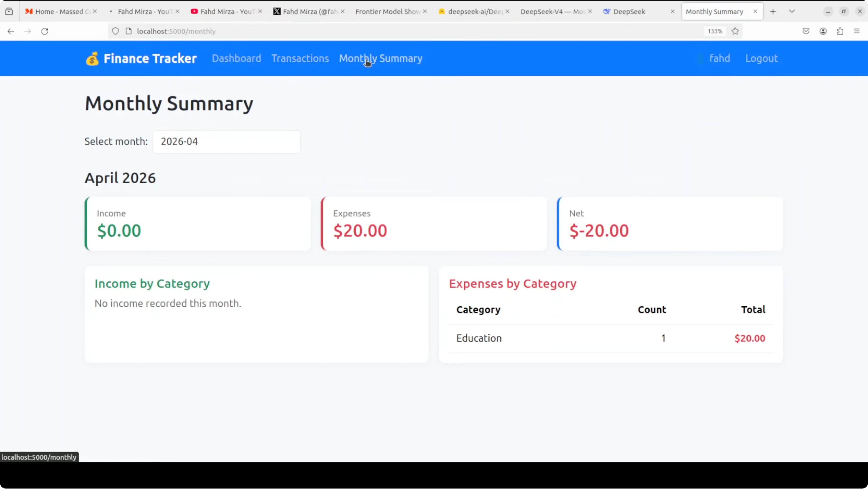The width and height of the screenshot is (868, 489).
Task: Open the Select month picker field
Action: [x=226, y=142]
